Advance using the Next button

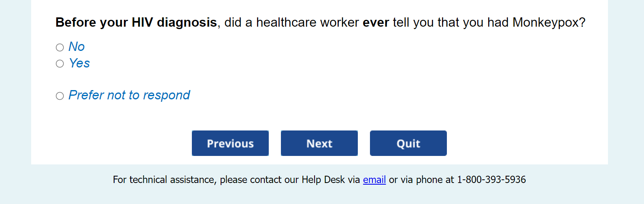pyautogui.click(x=319, y=143)
